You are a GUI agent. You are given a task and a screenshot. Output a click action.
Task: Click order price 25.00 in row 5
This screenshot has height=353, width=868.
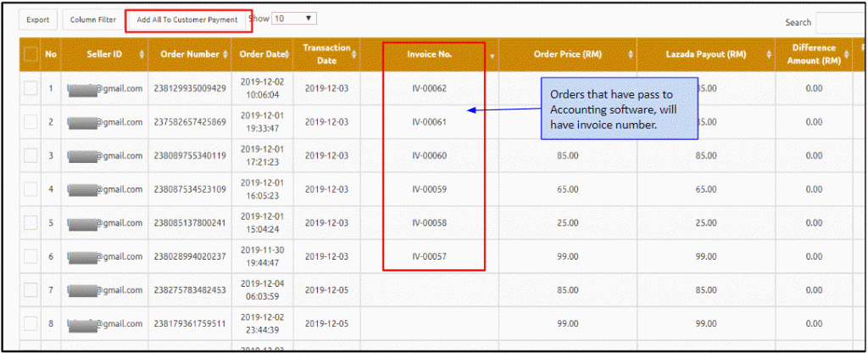(x=567, y=223)
